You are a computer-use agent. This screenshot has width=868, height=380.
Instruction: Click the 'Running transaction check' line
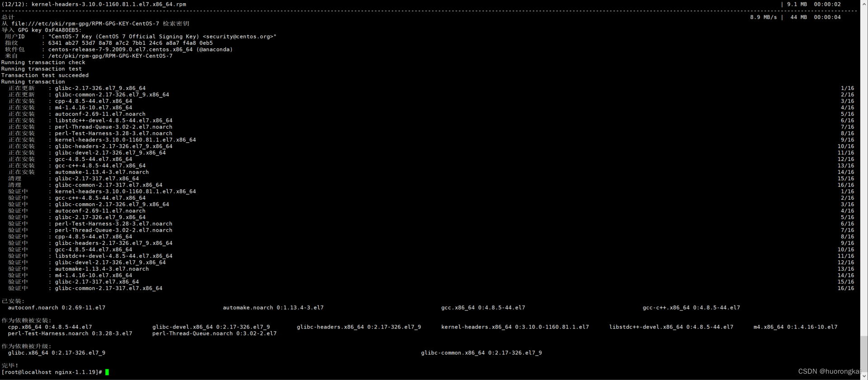43,62
